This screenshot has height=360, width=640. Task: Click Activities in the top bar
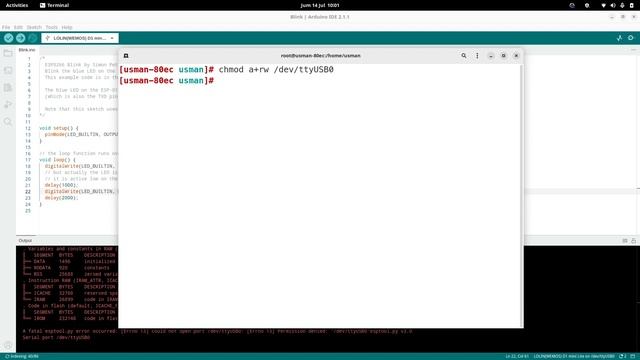(x=17, y=5)
